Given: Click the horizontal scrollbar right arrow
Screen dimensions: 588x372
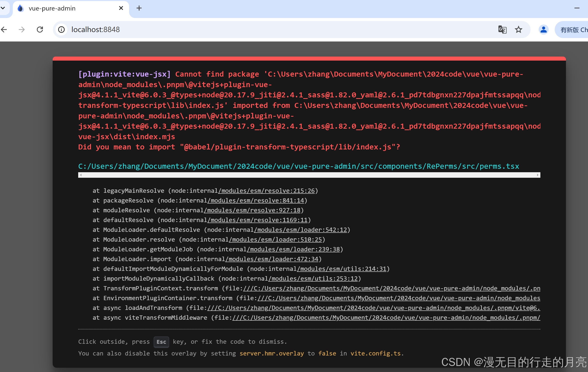Looking at the screenshot, I should coord(538,175).
